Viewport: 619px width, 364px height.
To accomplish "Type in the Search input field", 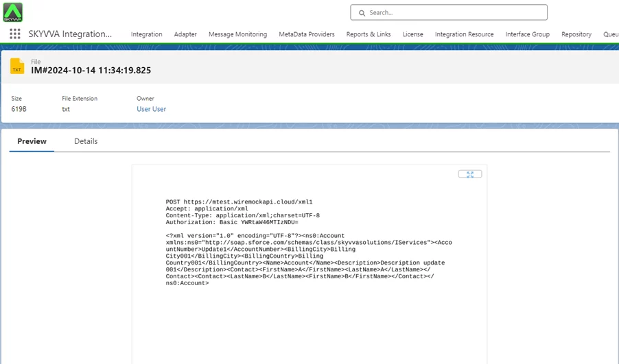I will (453, 12).
